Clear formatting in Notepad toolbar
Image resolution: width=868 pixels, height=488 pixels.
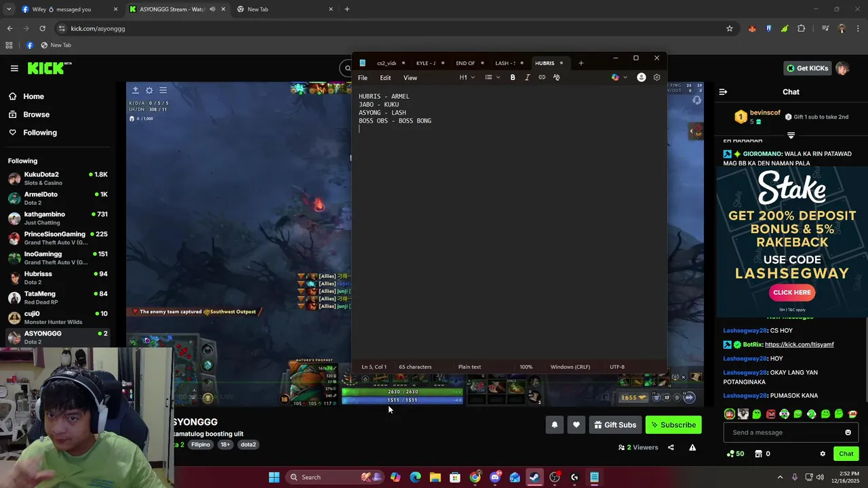[557, 77]
